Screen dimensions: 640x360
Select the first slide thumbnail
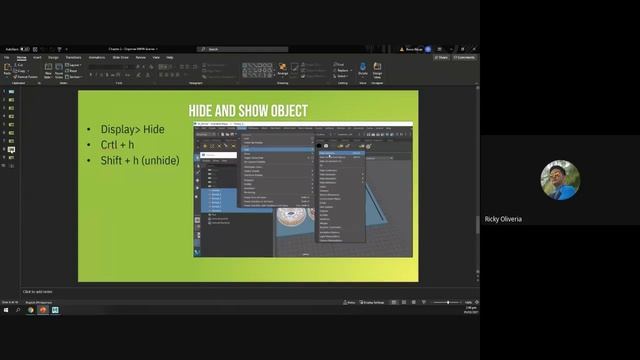coord(11,92)
